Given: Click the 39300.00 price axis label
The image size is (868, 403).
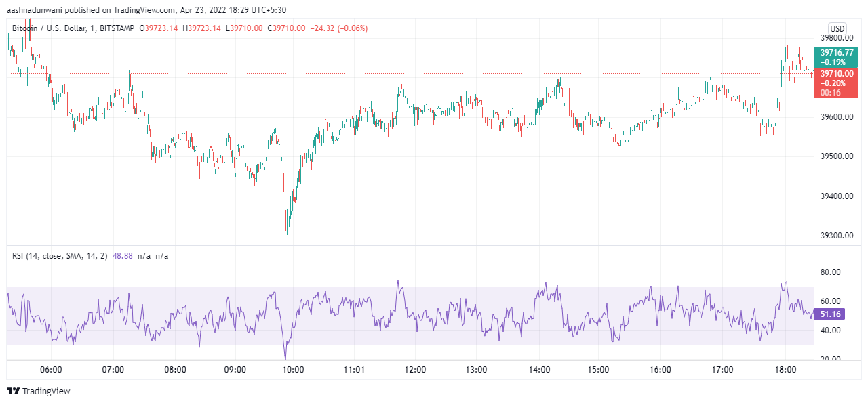Looking at the screenshot, I should coord(836,236).
